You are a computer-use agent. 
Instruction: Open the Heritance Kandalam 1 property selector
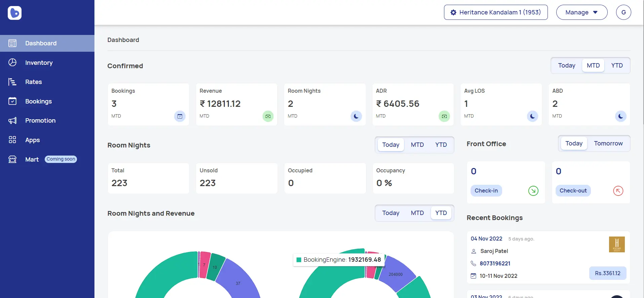point(496,12)
